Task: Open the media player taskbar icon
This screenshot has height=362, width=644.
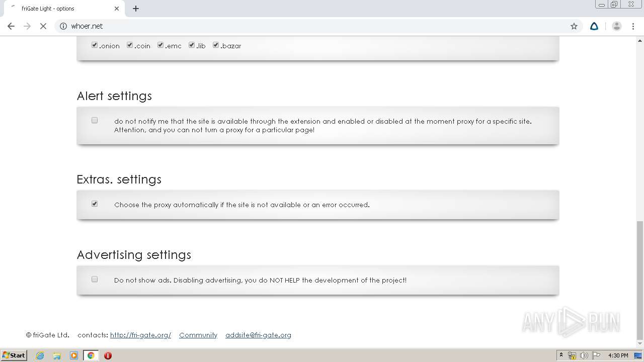Action: click(74, 355)
